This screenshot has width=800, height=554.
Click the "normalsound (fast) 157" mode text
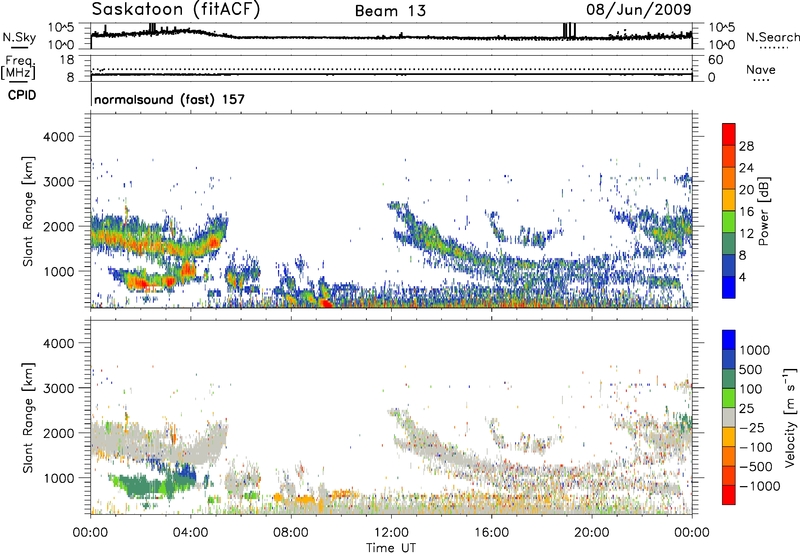(169, 99)
